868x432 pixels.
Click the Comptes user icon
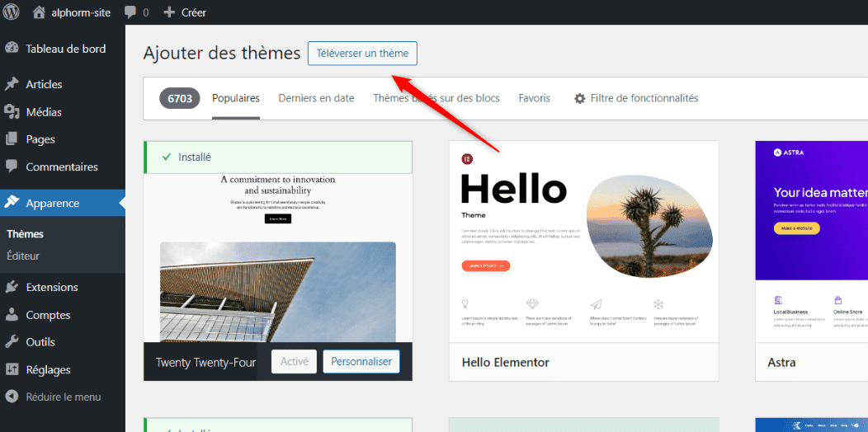pyautogui.click(x=12, y=315)
